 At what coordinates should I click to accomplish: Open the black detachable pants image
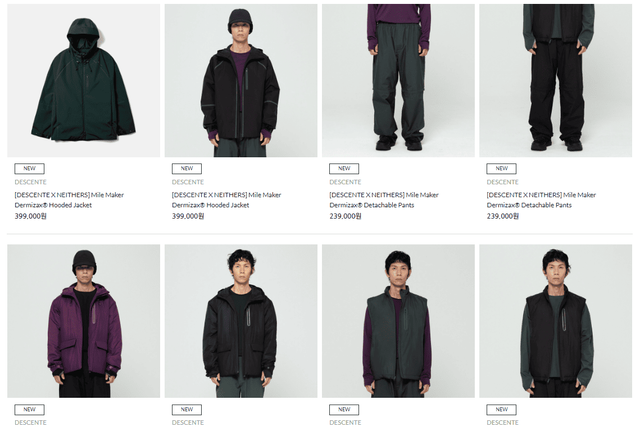(x=555, y=80)
